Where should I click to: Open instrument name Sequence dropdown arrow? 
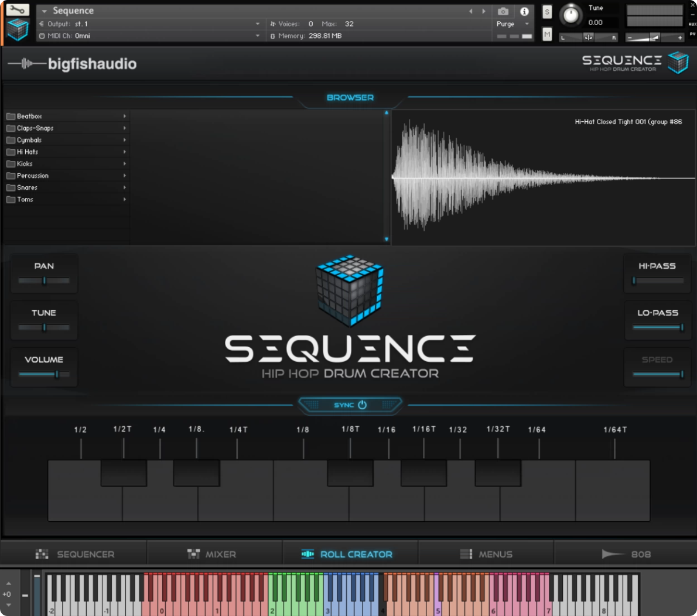click(x=44, y=11)
